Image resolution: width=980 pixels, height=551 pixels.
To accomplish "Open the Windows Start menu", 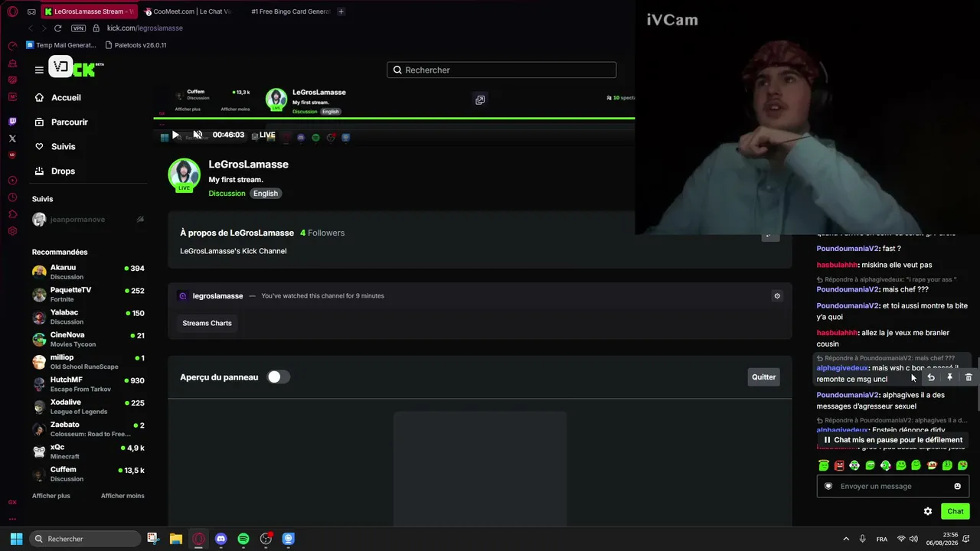I will coord(16,539).
